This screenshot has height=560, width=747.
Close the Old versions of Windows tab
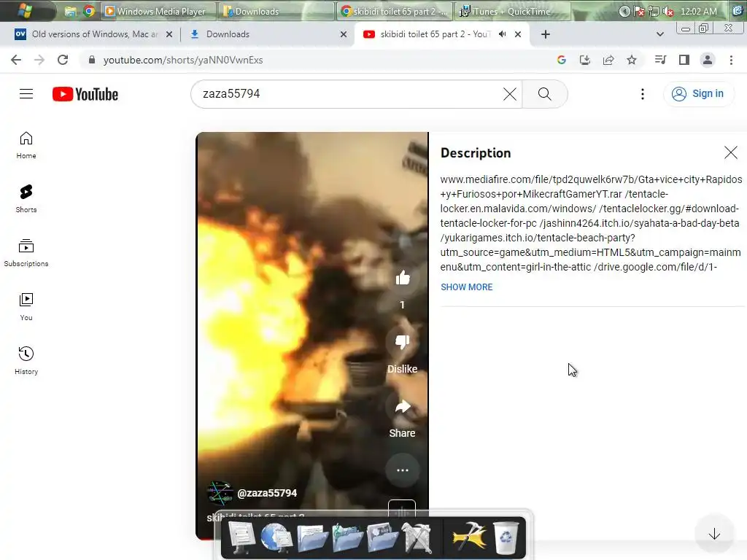click(x=169, y=34)
